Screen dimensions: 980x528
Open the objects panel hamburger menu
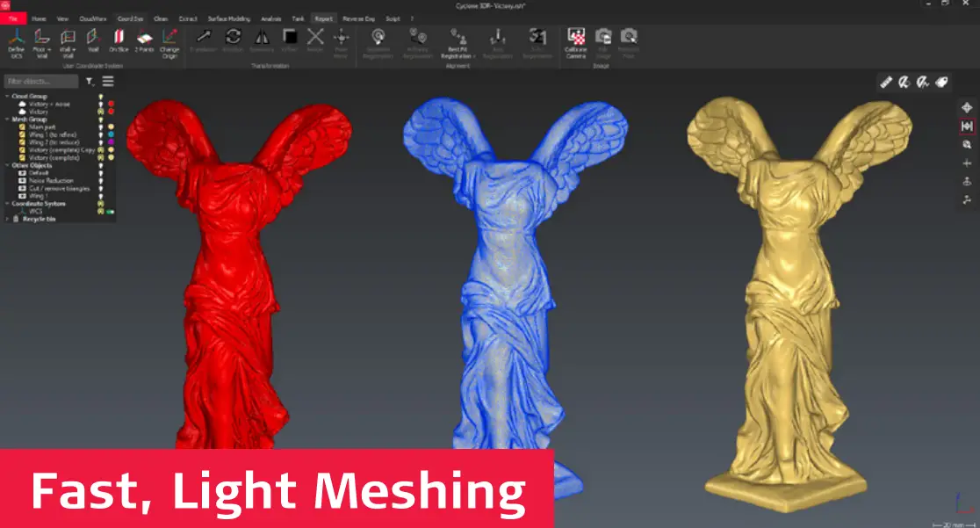point(107,81)
